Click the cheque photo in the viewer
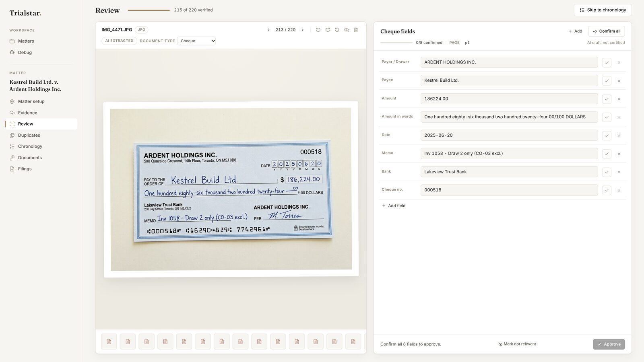The image size is (644, 362). 231,189
